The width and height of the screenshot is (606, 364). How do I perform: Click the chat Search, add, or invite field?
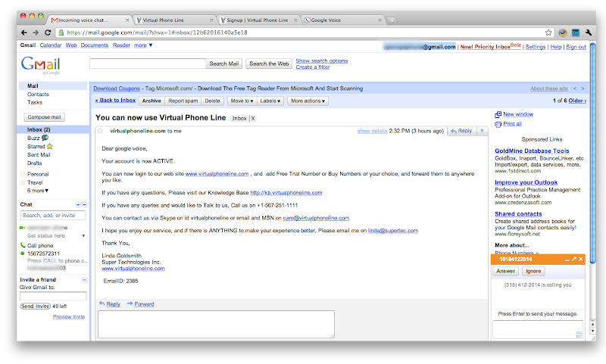pyautogui.click(x=53, y=216)
